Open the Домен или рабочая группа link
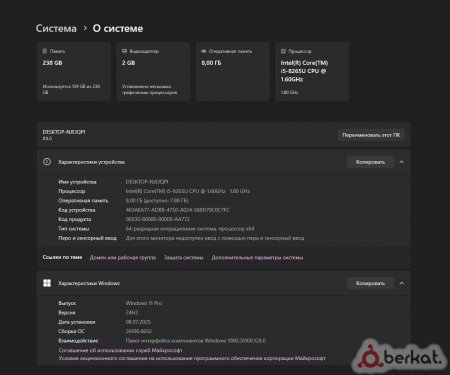The height and width of the screenshot is (375, 450). tap(123, 257)
